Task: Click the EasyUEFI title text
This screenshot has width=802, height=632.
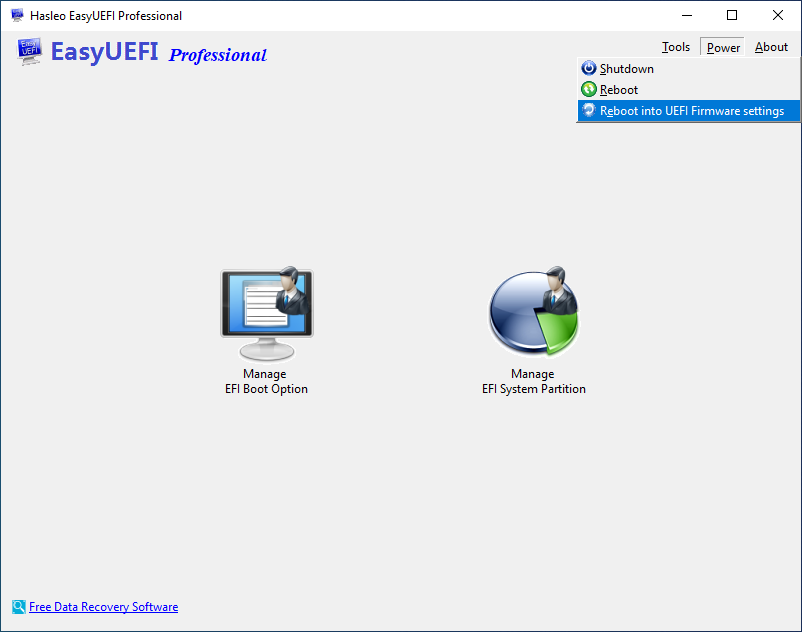Action: click(x=104, y=52)
